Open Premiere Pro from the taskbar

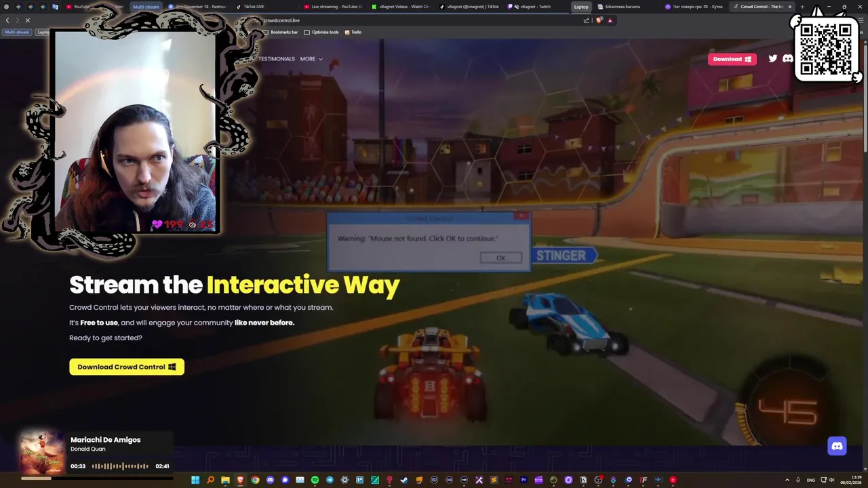click(524, 480)
